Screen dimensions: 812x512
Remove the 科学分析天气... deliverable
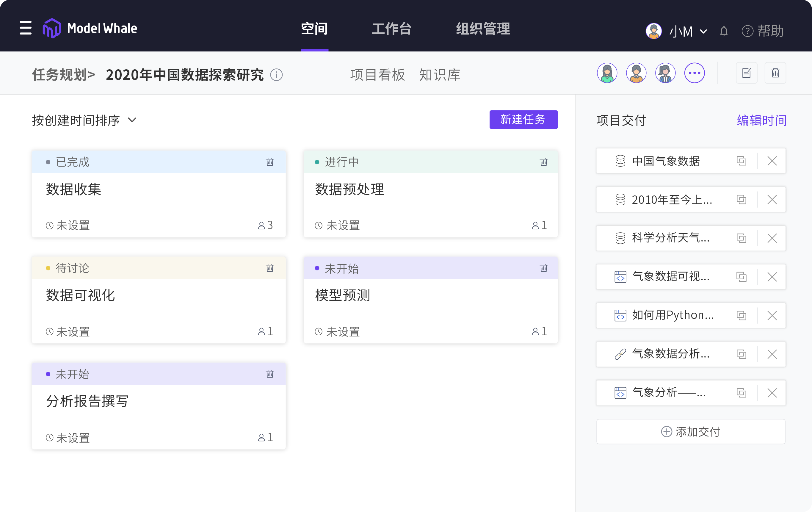(772, 238)
